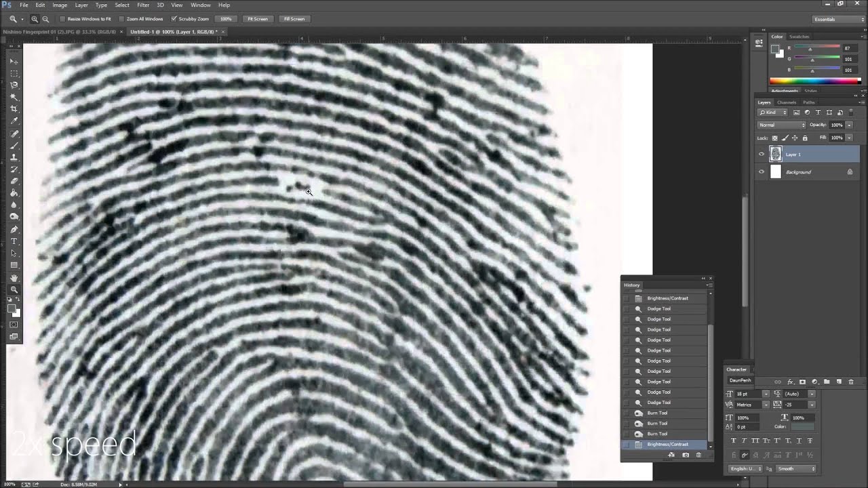Enable Resize Windows to Fit checkbox
868x488 pixels.
click(62, 19)
